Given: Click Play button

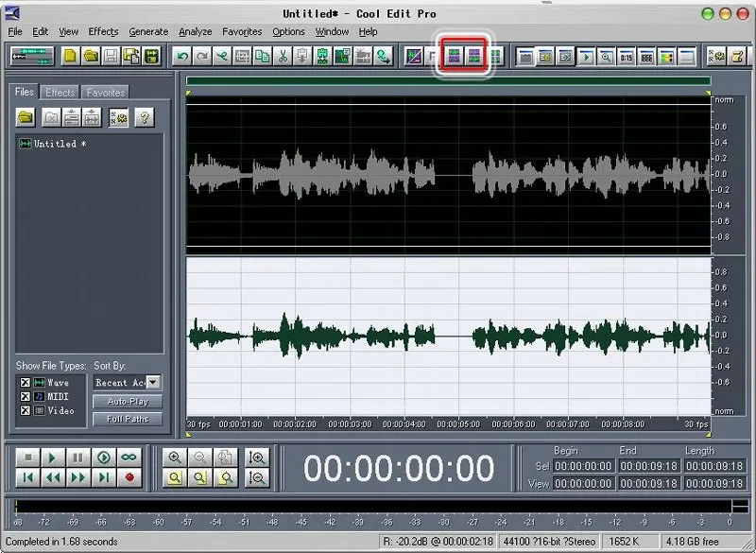Looking at the screenshot, I should pos(53,458).
